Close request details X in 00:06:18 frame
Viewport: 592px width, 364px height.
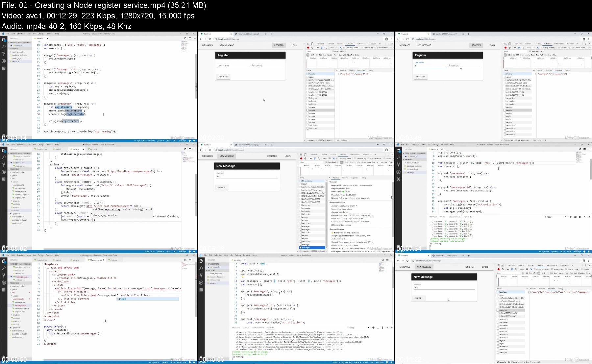pyautogui.click(x=330, y=178)
